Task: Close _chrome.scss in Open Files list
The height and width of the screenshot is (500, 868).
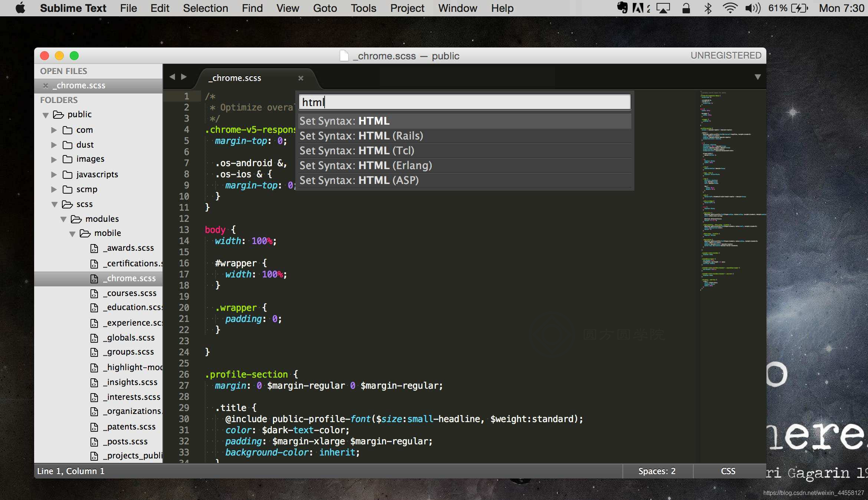Action: tap(45, 86)
